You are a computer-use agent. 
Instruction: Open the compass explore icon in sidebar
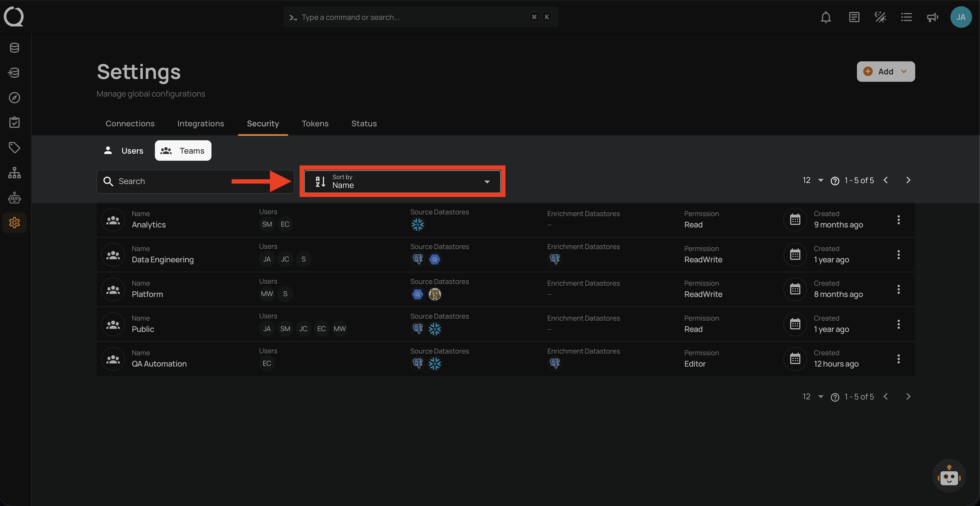pyautogui.click(x=14, y=98)
